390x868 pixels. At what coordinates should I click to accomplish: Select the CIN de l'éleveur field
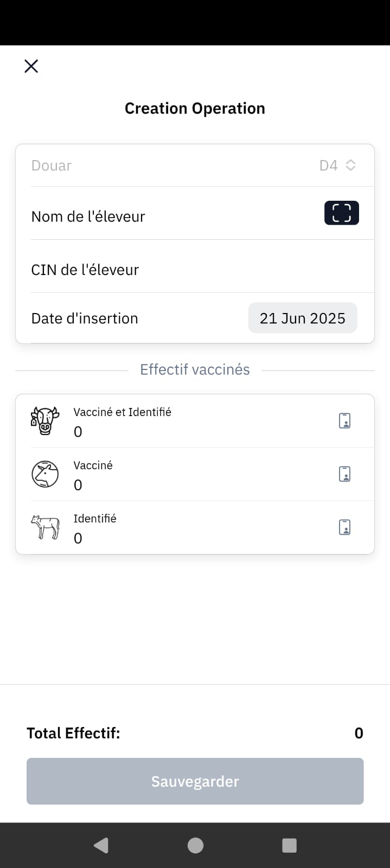pos(195,270)
